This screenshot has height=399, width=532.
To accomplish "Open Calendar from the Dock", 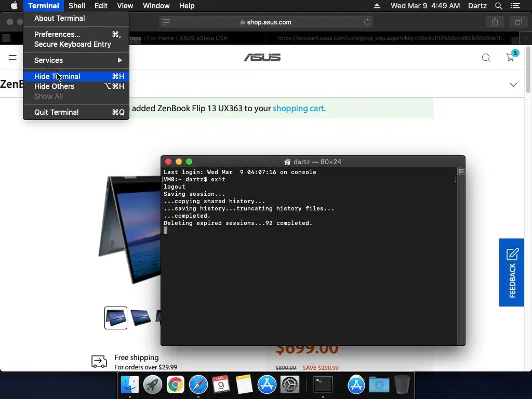I will [x=221, y=385].
